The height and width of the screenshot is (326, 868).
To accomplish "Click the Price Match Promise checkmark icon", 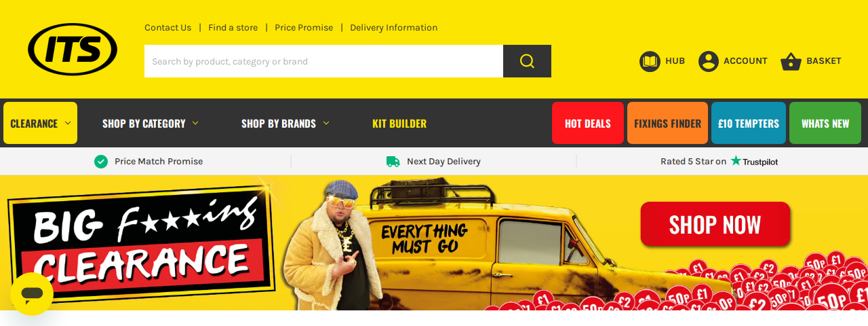I will click(101, 162).
